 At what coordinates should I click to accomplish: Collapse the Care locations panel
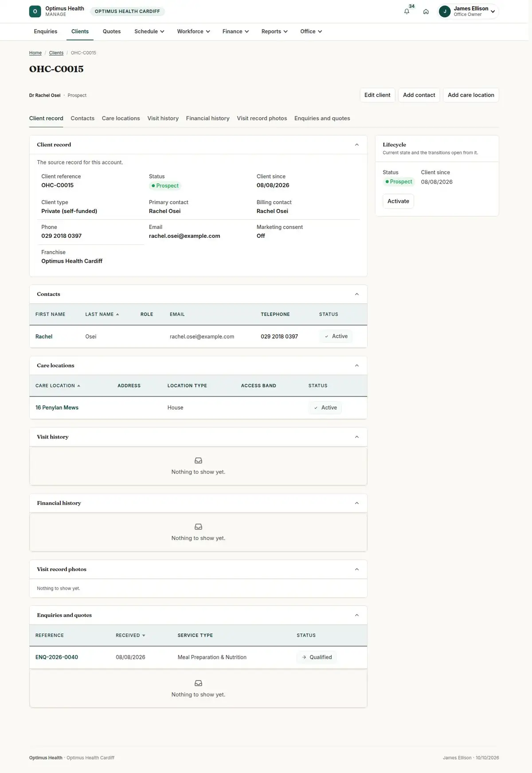click(357, 366)
